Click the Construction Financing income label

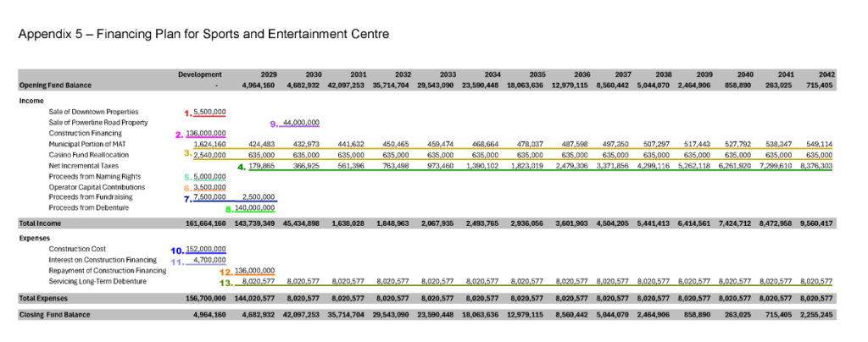[86, 133]
